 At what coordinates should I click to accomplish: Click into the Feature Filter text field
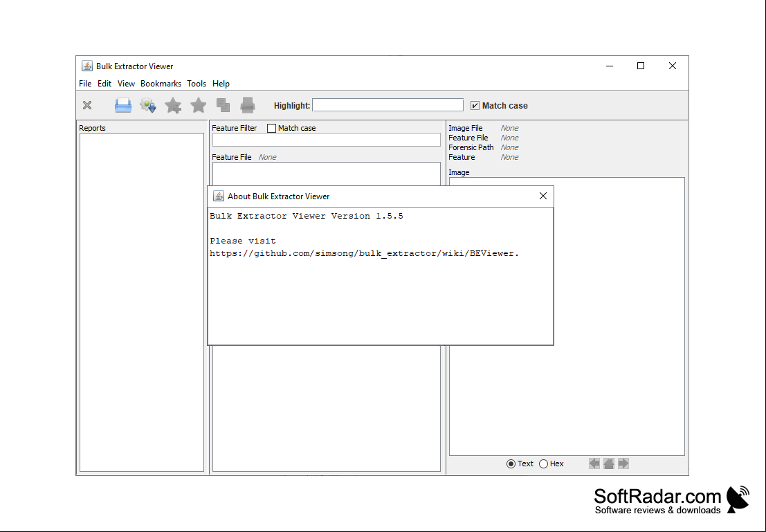(327, 140)
